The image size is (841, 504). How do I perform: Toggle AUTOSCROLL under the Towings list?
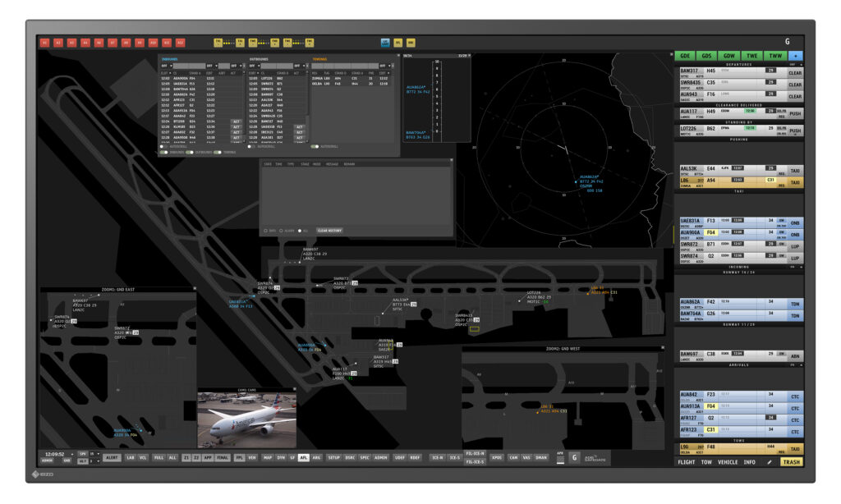coord(315,146)
